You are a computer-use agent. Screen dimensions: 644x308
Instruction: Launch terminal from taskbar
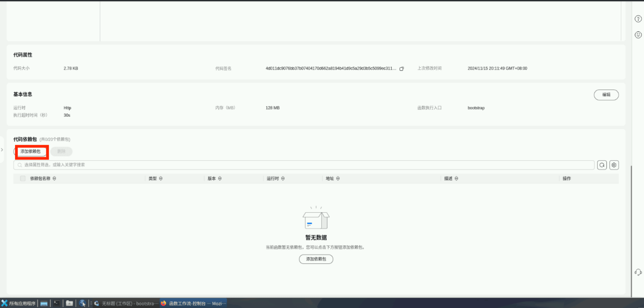coord(57,303)
